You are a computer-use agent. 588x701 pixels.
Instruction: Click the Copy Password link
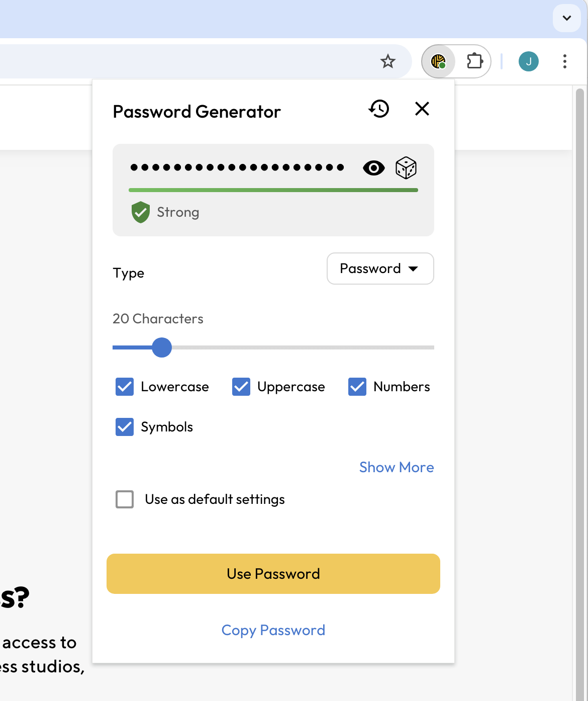click(x=273, y=630)
